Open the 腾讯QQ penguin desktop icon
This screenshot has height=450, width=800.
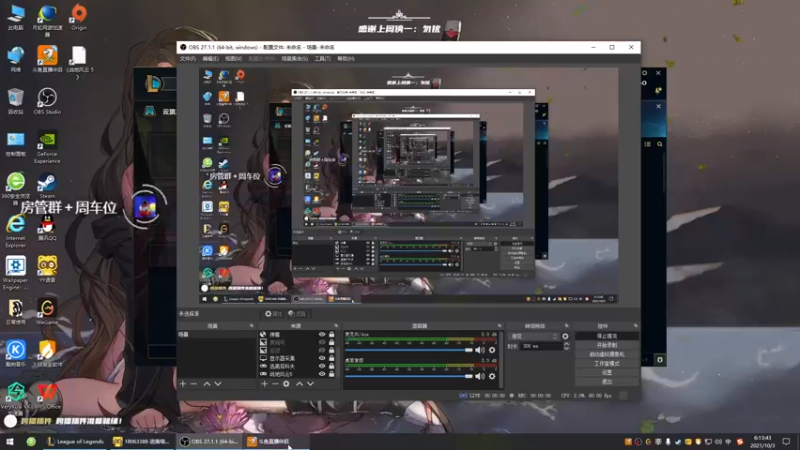click(x=47, y=227)
